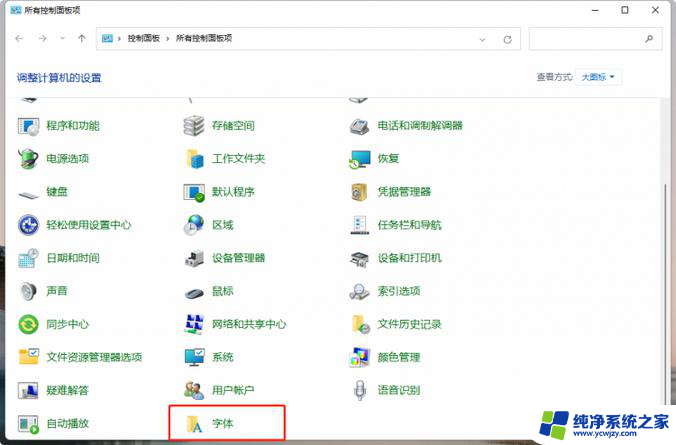The height and width of the screenshot is (445, 676).
Task: Open the 声音 speaker icon
Action: point(28,291)
